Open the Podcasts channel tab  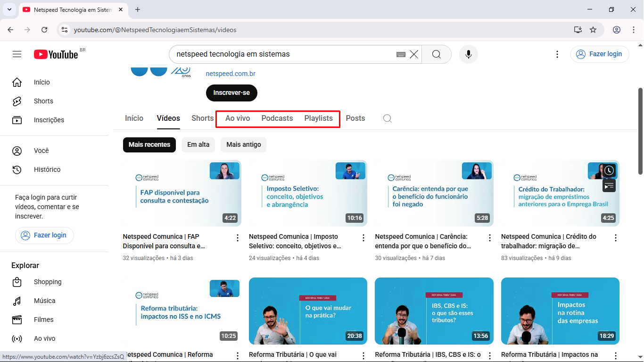277,118
